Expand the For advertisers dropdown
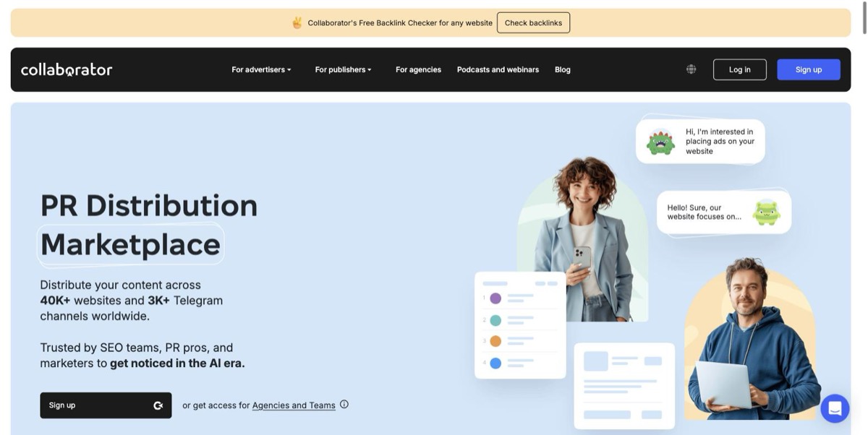The height and width of the screenshot is (435, 868). tap(261, 69)
